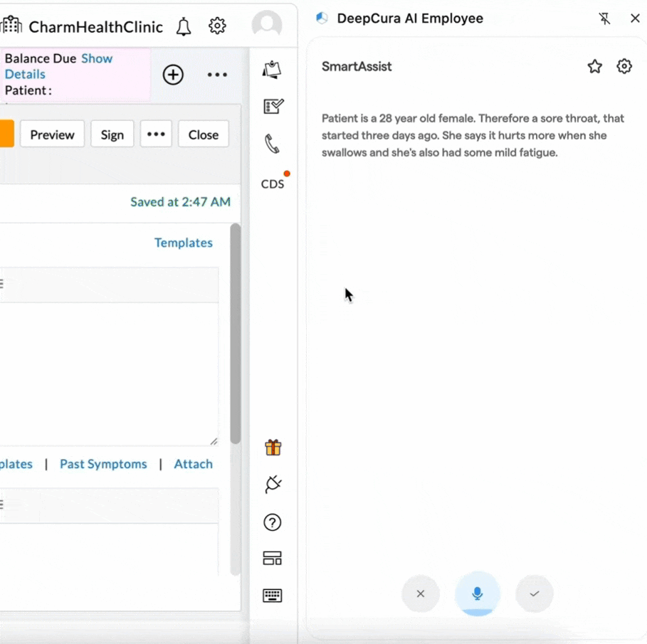
Task: Open the plug integrations sidebar icon
Action: pyautogui.click(x=273, y=484)
